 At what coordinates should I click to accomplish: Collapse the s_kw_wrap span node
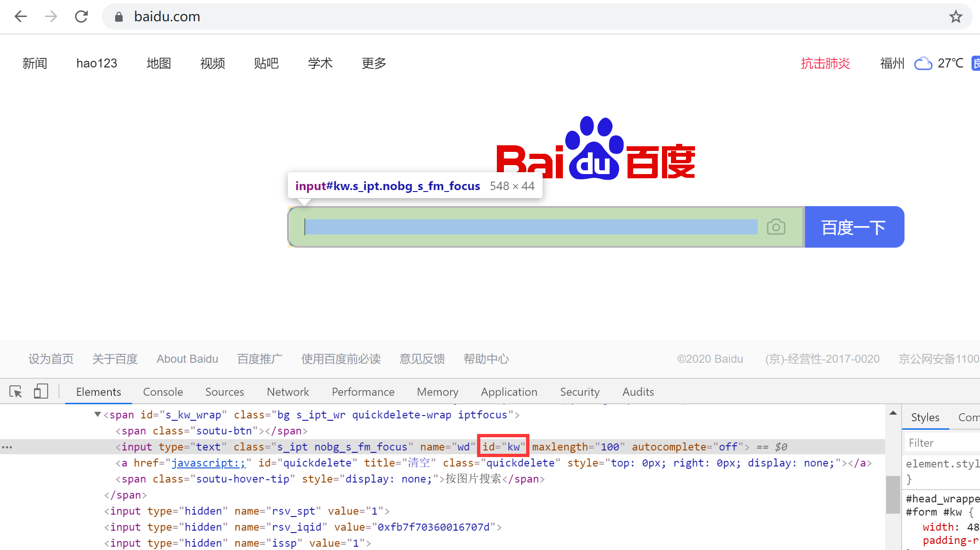point(98,415)
